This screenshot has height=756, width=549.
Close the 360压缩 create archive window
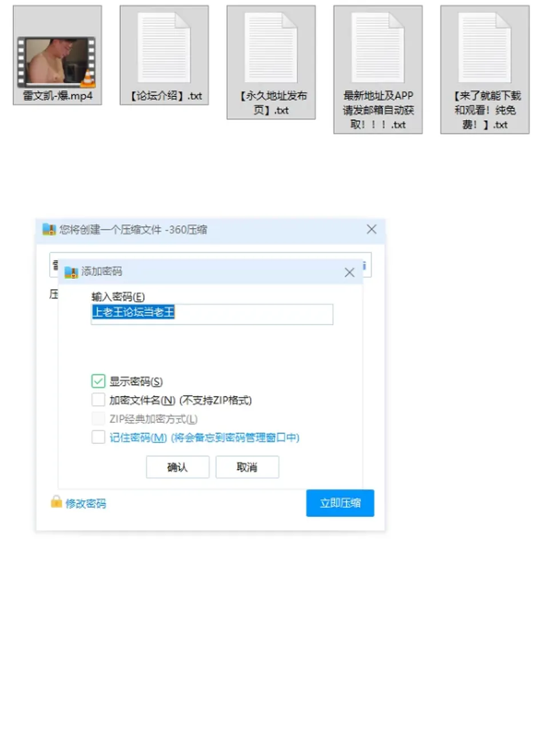tap(371, 229)
